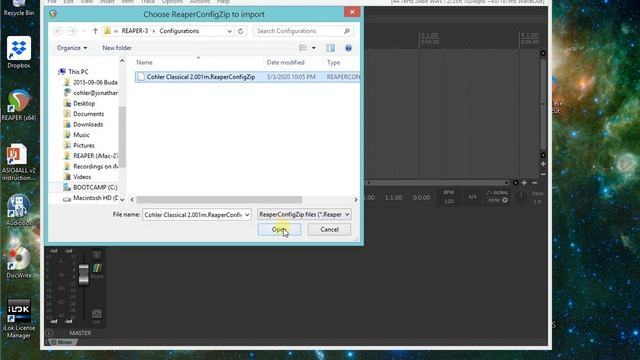Expand the File name combo box arrow

tap(247, 215)
